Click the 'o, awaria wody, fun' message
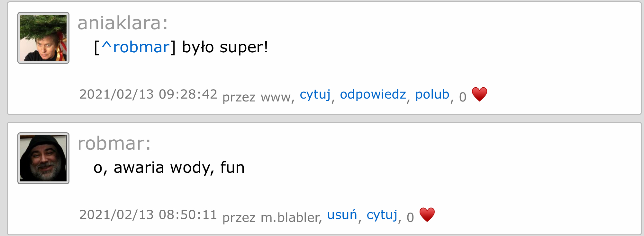The width and height of the screenshot is (644, 236). (169, 168)
